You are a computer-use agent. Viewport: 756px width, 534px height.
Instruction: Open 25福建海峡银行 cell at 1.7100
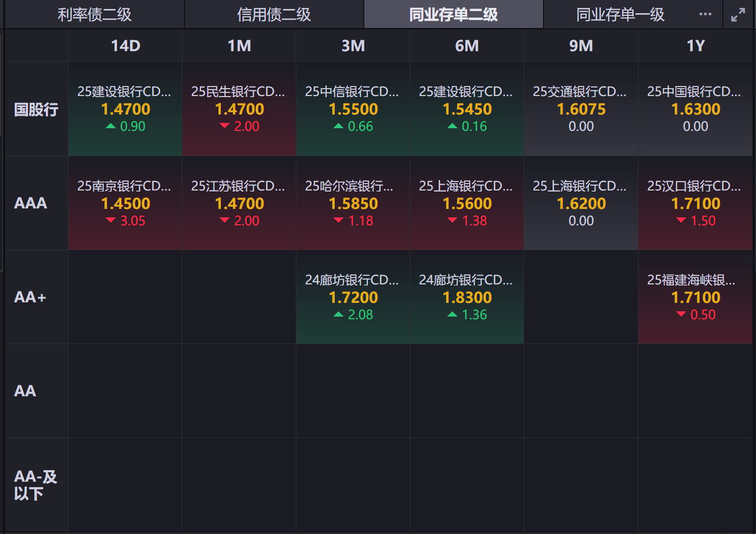[695, 297]
